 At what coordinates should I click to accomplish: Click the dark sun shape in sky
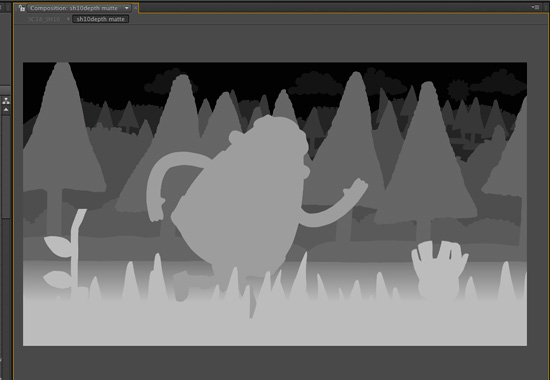458,90
